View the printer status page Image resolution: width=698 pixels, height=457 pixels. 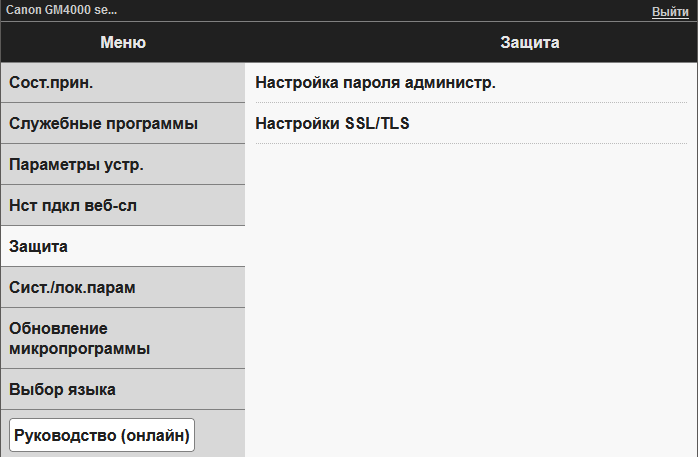(x=122, y=82)
